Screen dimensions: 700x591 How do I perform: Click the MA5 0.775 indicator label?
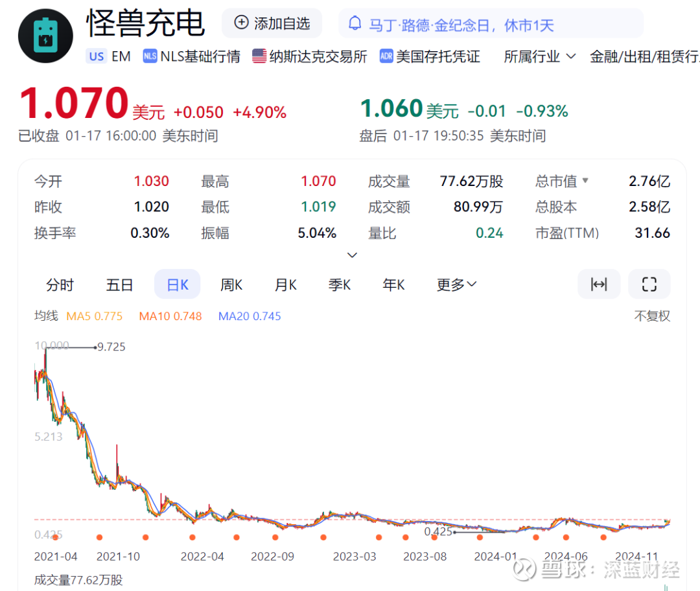coord(94,316)
